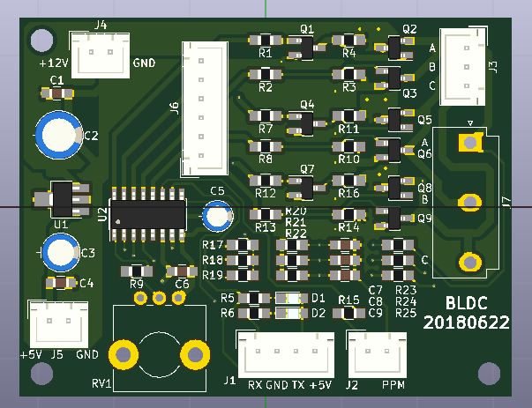This screenshot has height=408, width=532.
Task: Click the left large pad of RV1
Action: point(124,354)
